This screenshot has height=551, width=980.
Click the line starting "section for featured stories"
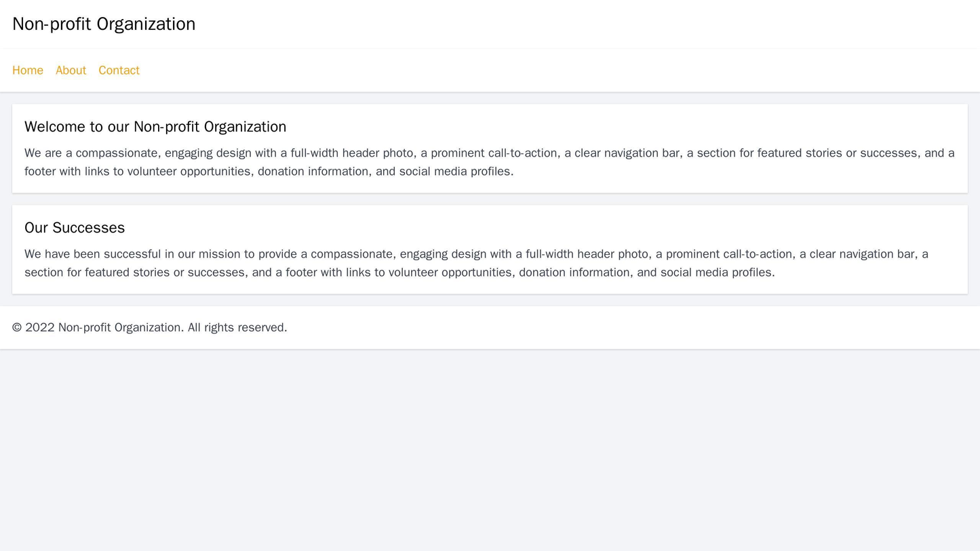coord(399,272)
